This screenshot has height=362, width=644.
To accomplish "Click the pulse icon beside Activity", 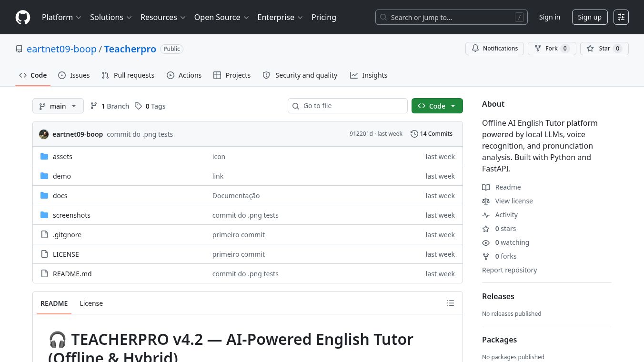I will coord(486,215).
